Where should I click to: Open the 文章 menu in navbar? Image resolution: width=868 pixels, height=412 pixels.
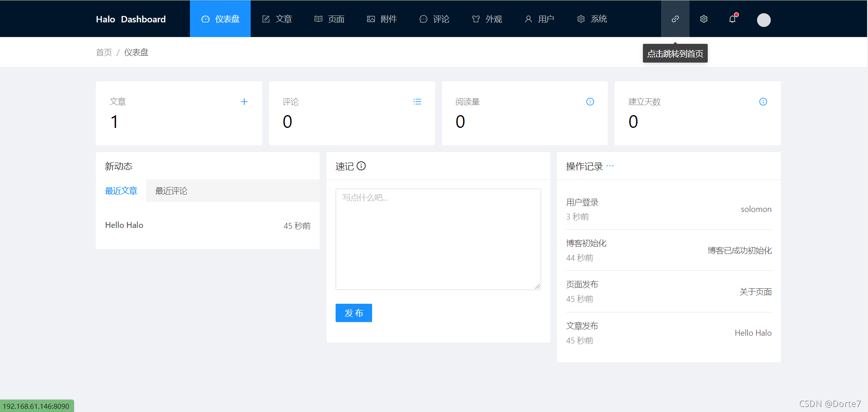tap(277, 19)
